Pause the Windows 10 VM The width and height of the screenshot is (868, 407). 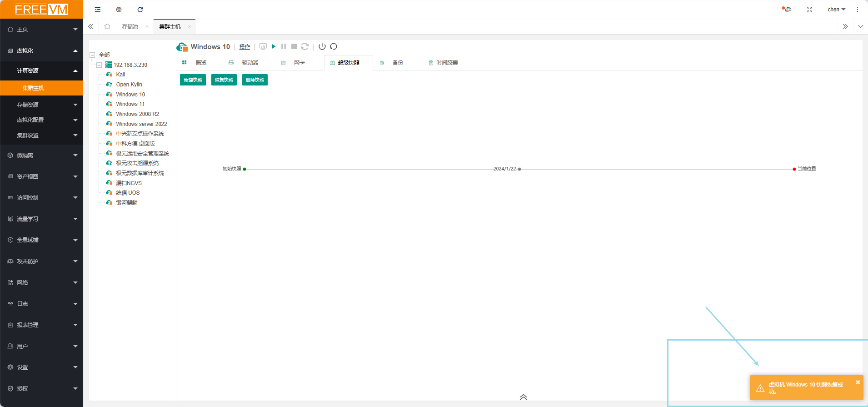coord(284,46)
